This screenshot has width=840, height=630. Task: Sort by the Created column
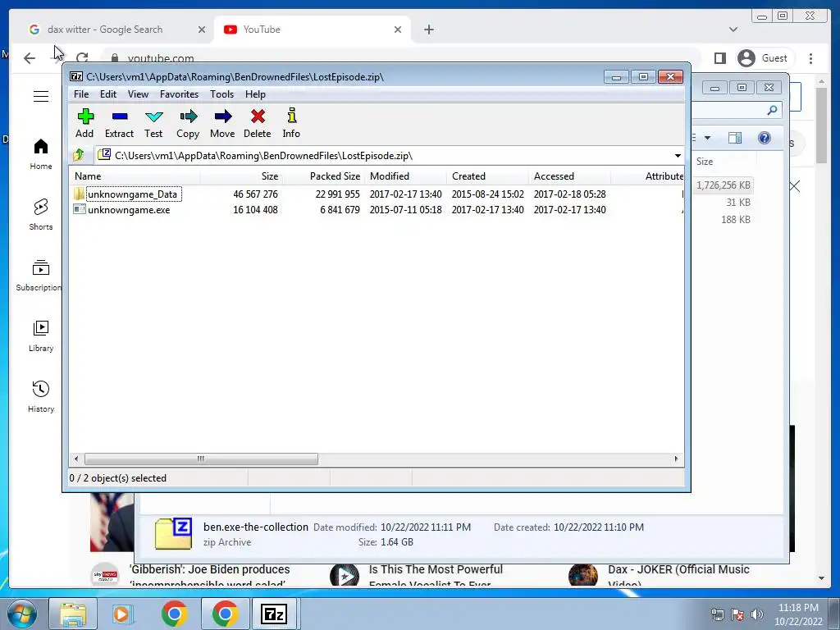click(x=487, y=176)
